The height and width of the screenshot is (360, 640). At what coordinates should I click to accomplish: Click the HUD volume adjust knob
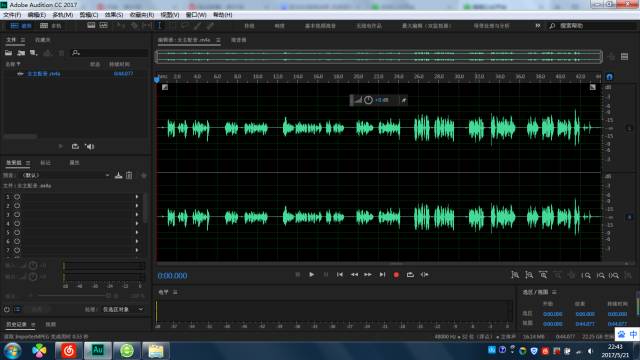(x=368, y=100)
